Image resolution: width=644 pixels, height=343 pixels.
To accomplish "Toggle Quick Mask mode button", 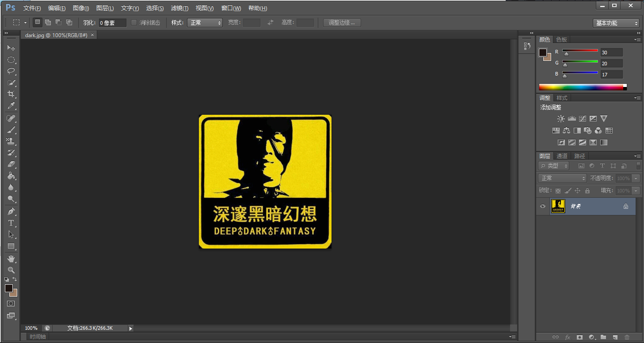I will [x=11, y=304].
